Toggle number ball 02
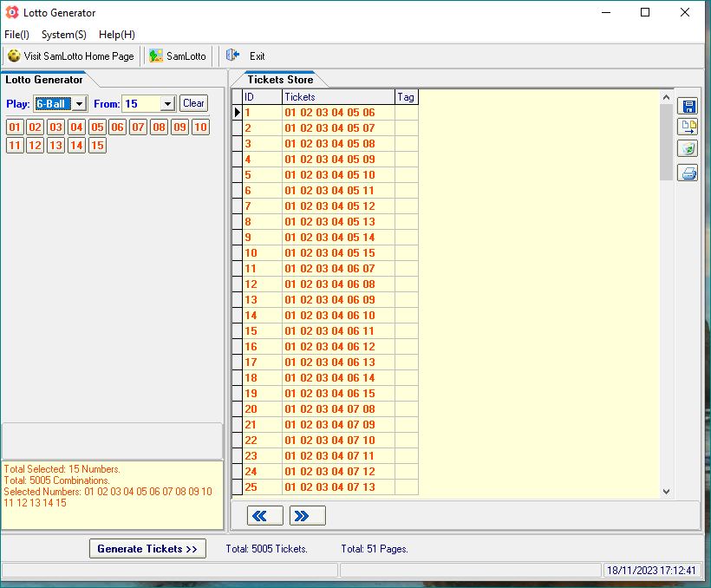Viewport: 711px width, 588px height. [x=36, y=127]
